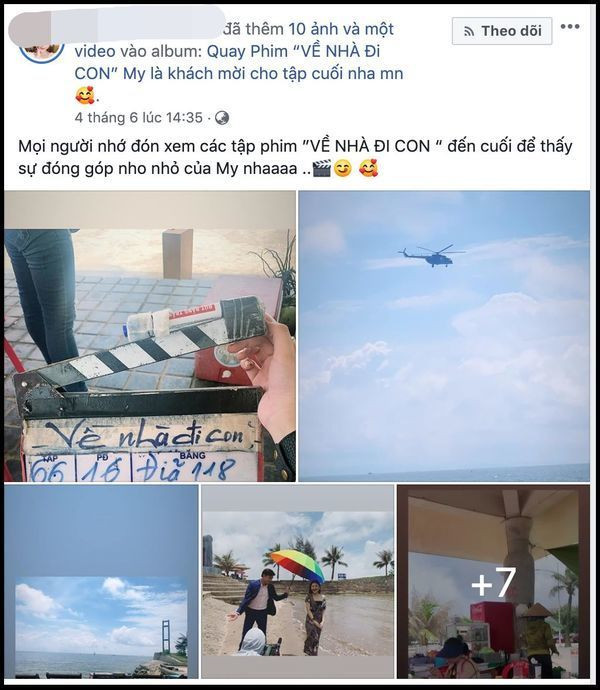600x690 pixels.
Task: Click the +7 more photos overlay
Action: tap(493, 581)
